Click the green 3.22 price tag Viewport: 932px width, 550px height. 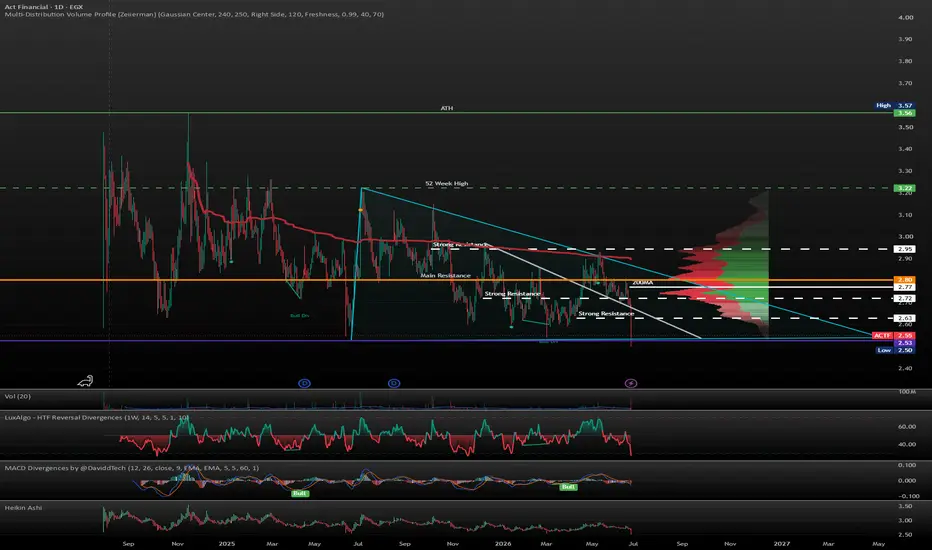(905, 188)
